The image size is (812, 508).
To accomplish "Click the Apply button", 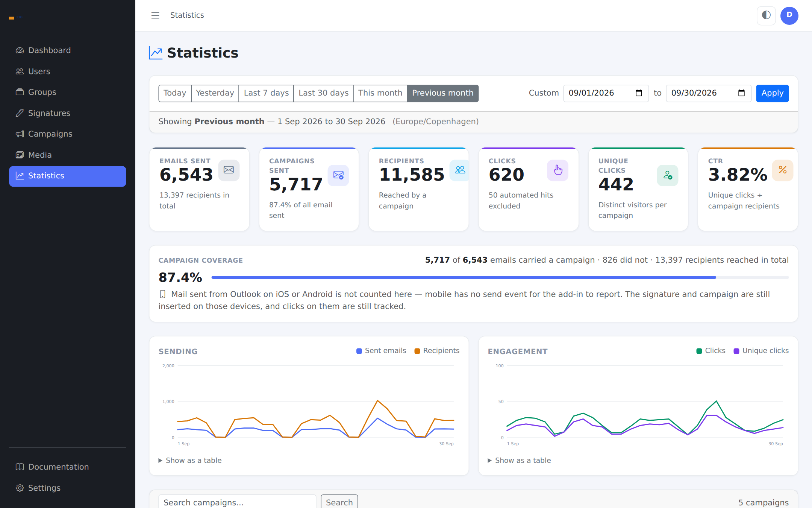I will click(772, 93).
